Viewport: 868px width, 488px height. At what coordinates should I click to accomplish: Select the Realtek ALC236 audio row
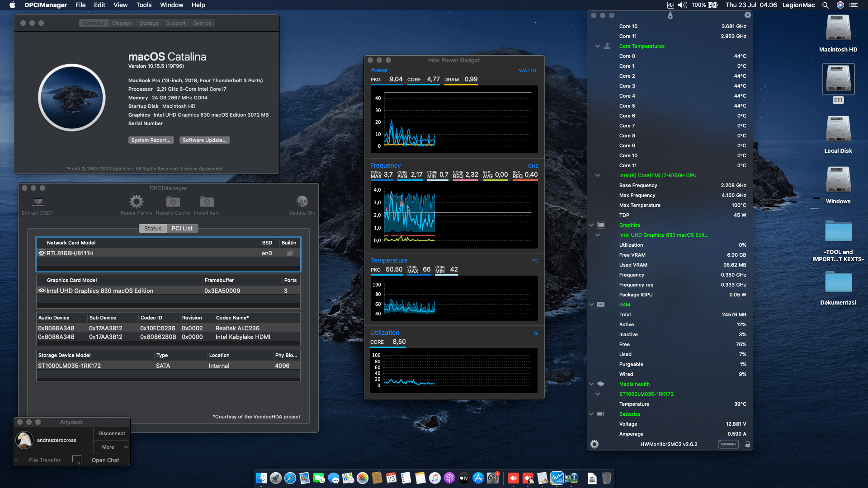[168, 328]
